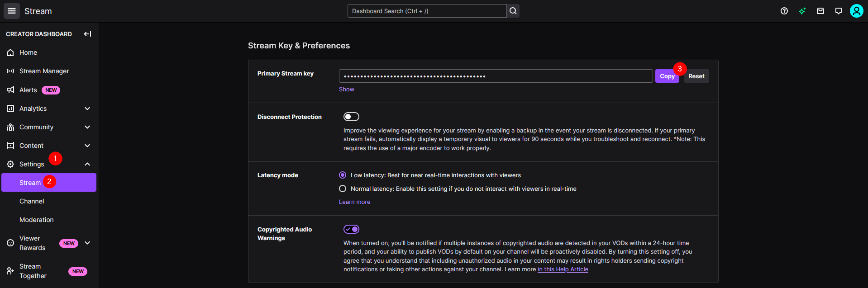Copy the primary stream key

(x=667, y=76)
